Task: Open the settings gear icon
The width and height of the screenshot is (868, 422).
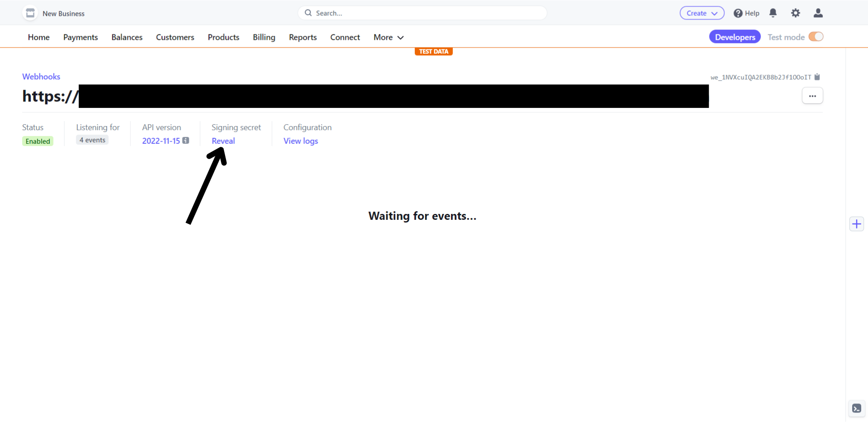Action: click(796, 13)
